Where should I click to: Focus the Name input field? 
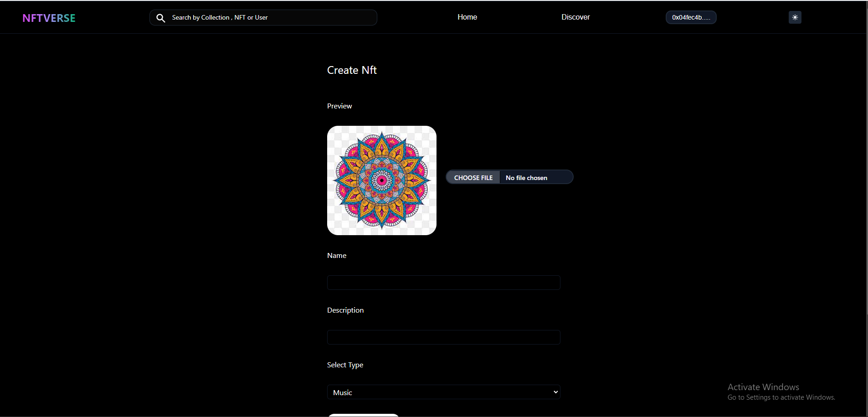pyautogui.click(x=443, y=283)
